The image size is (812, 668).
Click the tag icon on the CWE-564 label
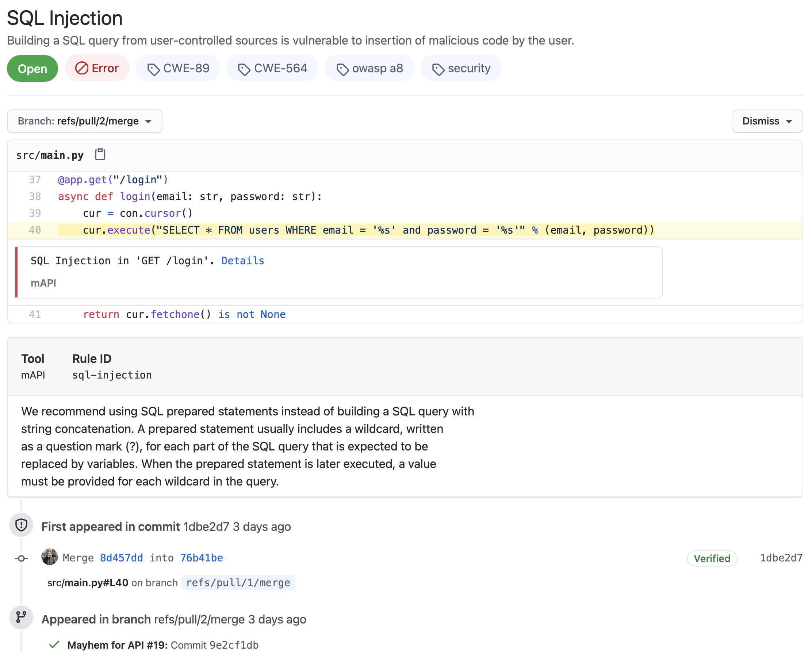point(245,68)
